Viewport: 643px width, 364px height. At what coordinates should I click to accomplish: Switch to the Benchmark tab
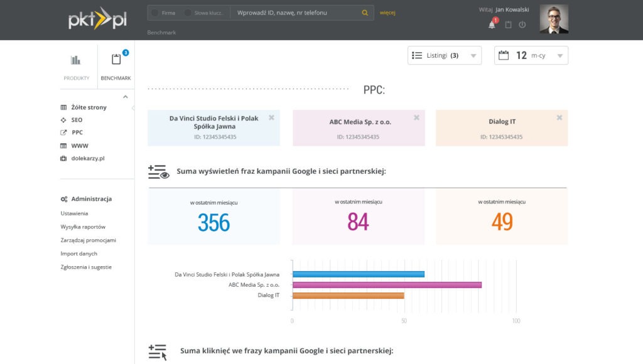(x=116, y=67)
